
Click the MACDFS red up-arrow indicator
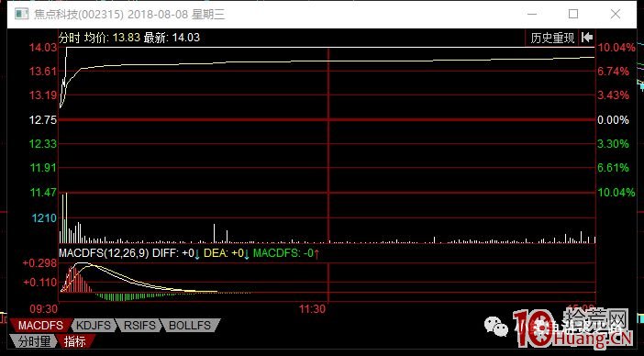[316, 254]
